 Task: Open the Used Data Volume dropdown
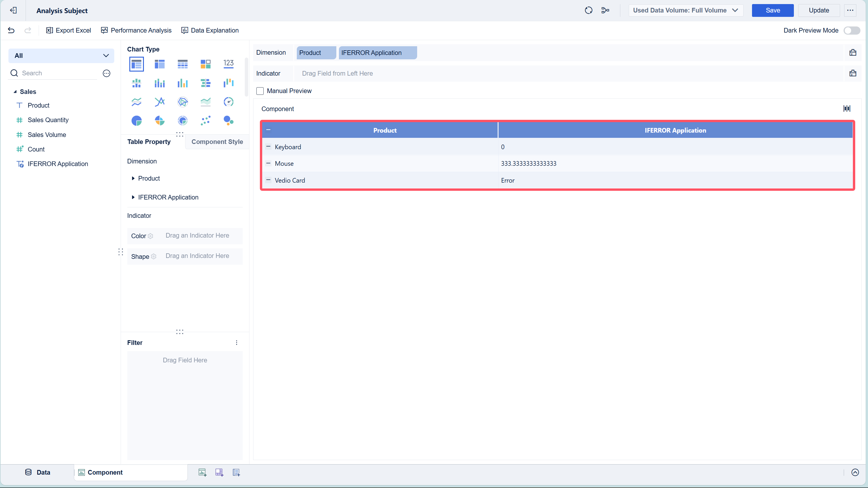click(x=686, y=10)
